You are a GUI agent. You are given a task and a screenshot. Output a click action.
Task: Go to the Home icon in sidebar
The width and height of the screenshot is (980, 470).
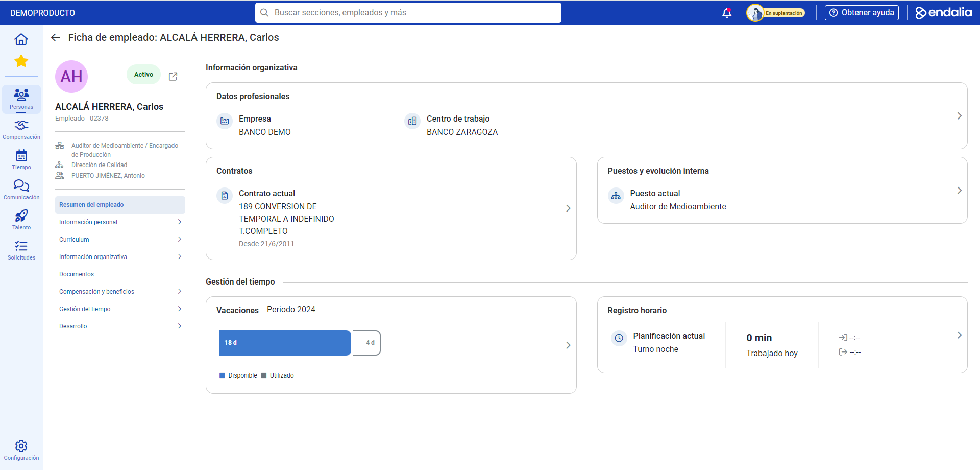click(21, 39)
